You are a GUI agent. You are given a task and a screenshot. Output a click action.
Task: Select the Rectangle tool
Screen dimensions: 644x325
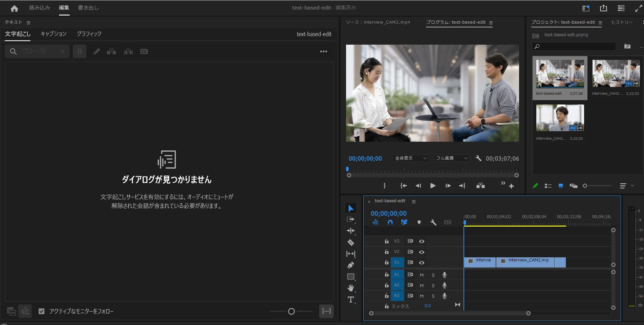351,277
